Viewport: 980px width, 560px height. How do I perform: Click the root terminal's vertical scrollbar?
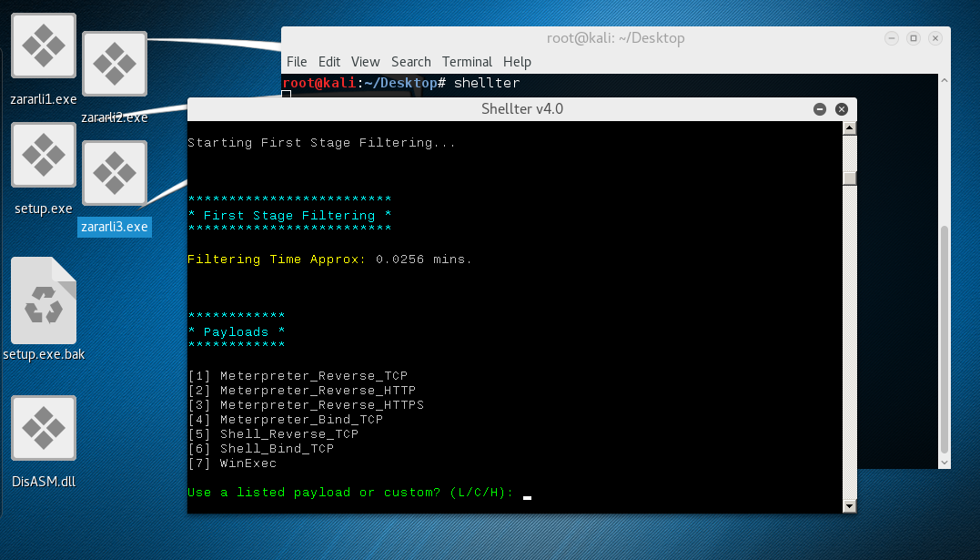point(945,337)
